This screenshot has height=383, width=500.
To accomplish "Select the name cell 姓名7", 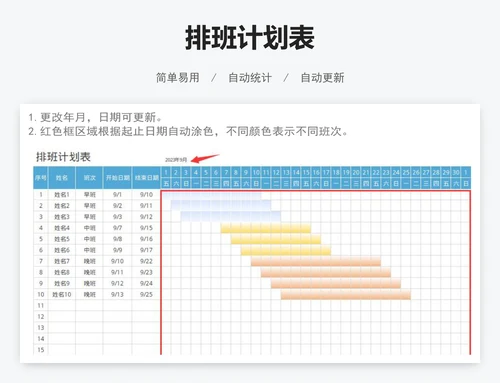I will (62, 261).
